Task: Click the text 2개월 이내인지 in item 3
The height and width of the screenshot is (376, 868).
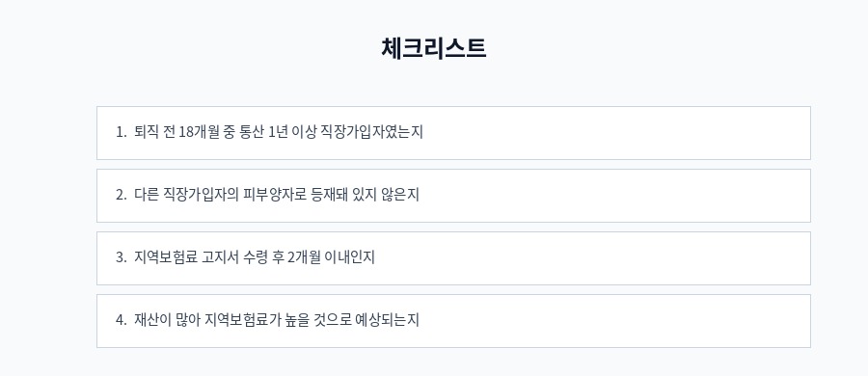Action: pyautogui.click(x=332, y=257)
